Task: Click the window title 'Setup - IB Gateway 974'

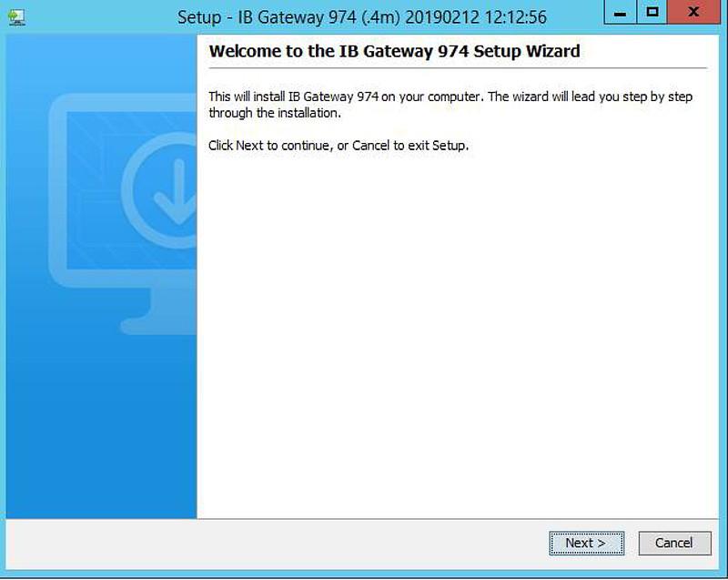Action: pyautogui.click(x=361, y=17)
